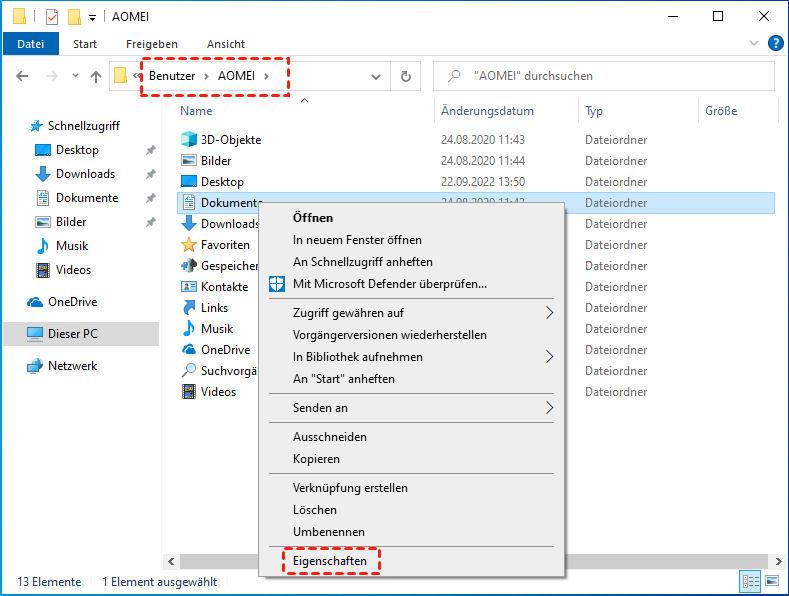
Task: Go up one folder level arrow
Action: pyautogui.click(x=96, y=77)
